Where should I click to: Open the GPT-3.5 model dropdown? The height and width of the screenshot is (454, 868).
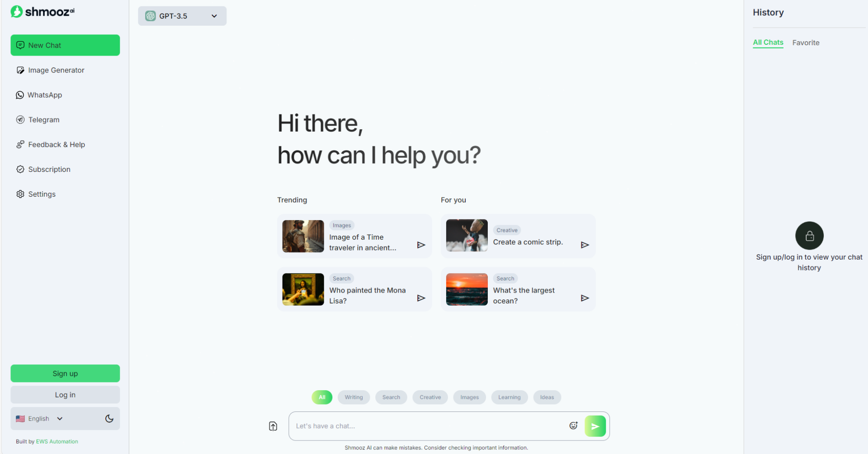tap(182, 16)
